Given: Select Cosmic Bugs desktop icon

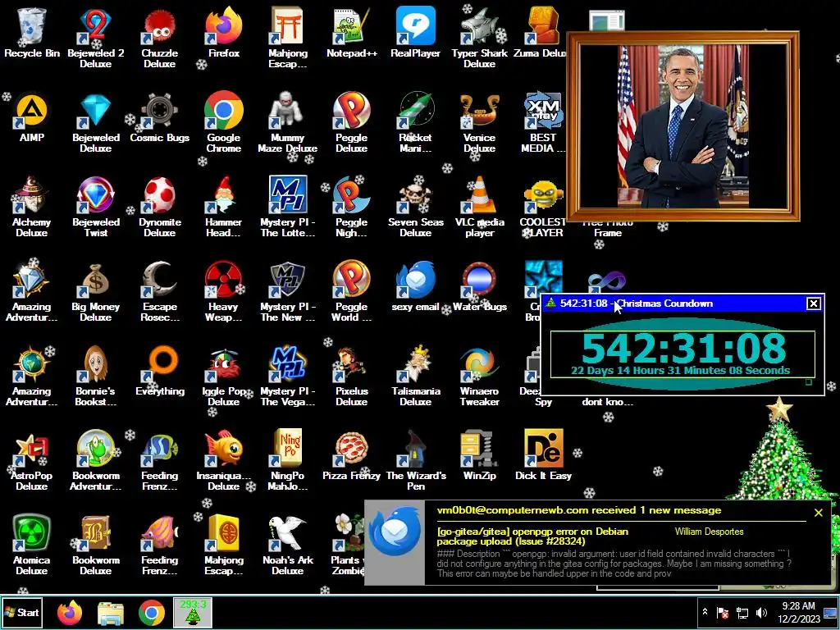Looking at the screenshot, I should point(159,118).
